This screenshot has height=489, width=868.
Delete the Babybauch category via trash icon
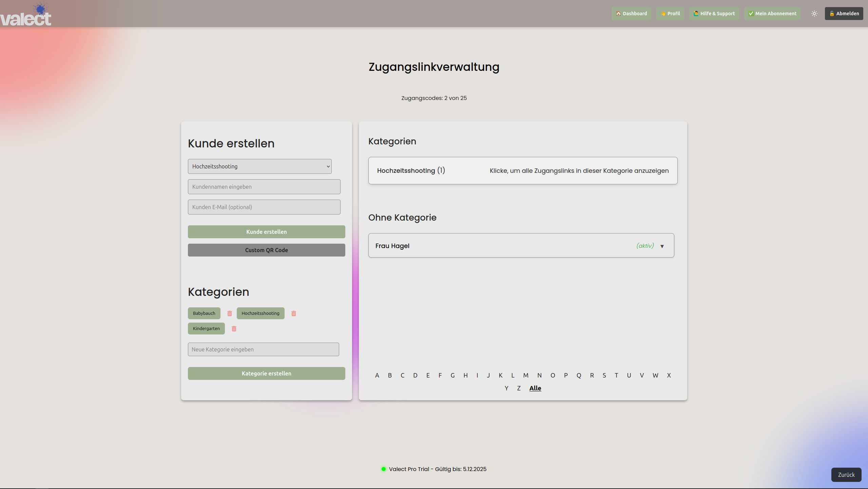pos(230,313)
